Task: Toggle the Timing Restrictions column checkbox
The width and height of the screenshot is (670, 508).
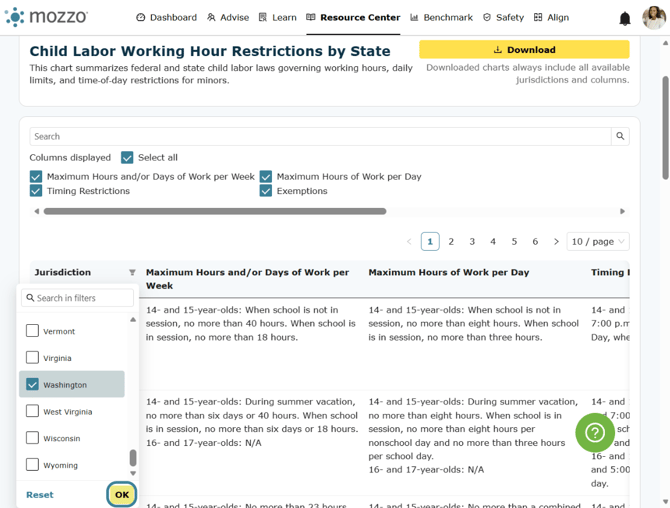Action: [x=36, y=191]
